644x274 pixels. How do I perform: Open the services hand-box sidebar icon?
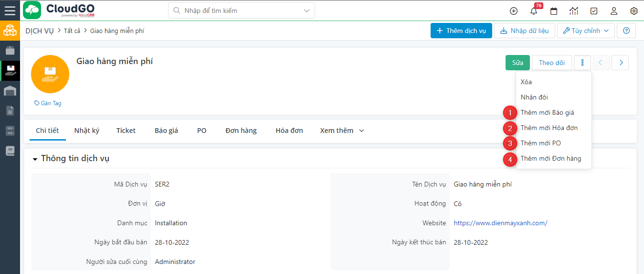(10, 71)
